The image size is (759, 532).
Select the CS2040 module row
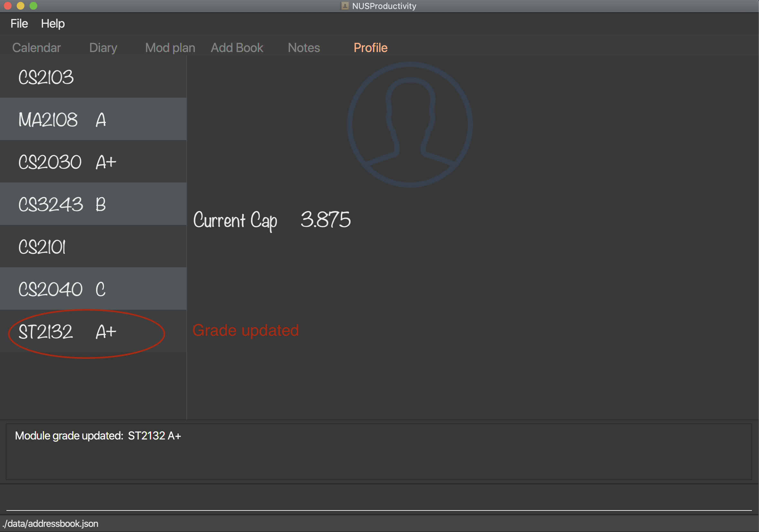click(93, 288)
